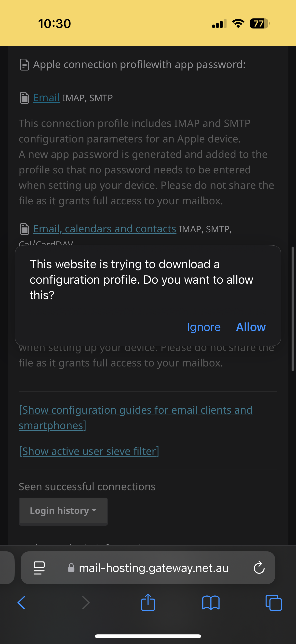
Task: Allow the configuration profile download
Action: (x=251, y=327)
